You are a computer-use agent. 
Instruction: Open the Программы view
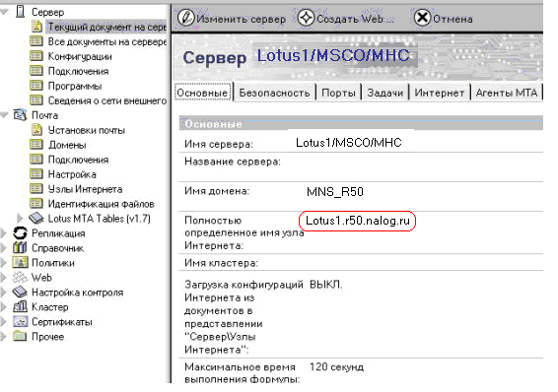[x=75, y=86]
